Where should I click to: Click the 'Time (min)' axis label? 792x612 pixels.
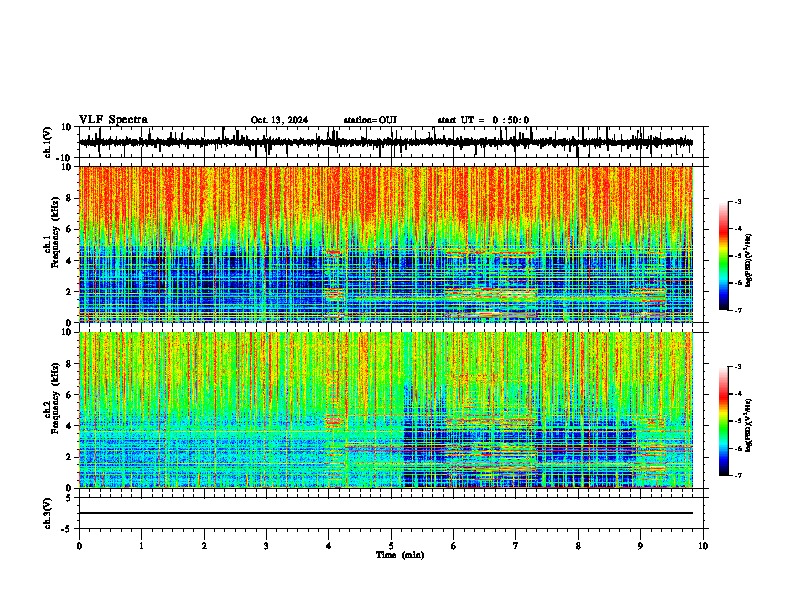[x=400, y=555]
